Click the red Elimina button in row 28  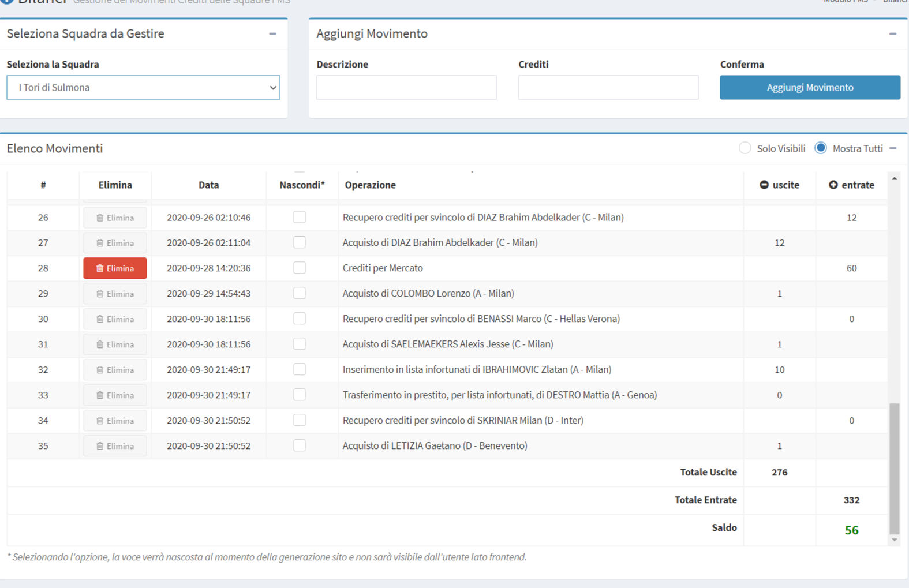click(x=115, y=268)
